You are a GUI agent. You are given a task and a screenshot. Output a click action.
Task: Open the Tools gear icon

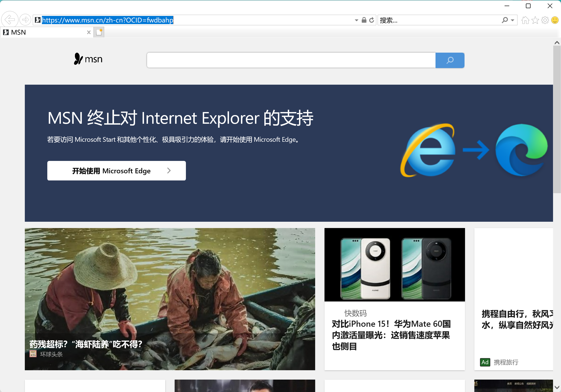(x=545, y=20)
